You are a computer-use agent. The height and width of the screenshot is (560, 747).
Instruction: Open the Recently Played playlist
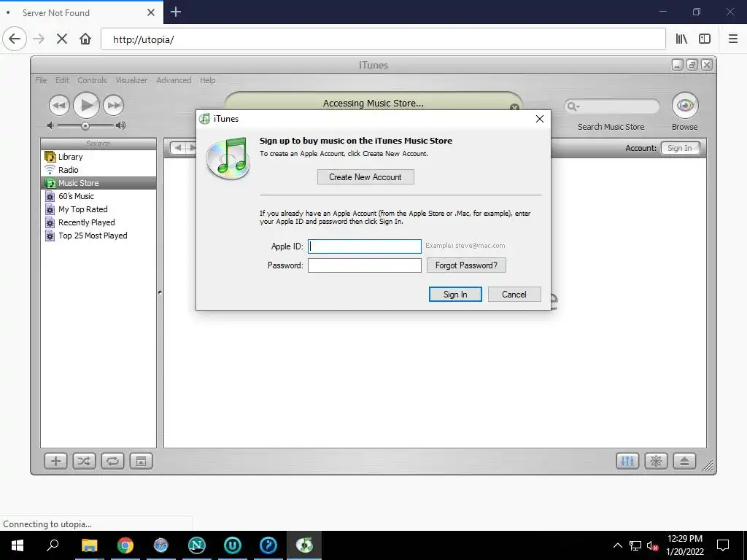[x=98, y=222]
